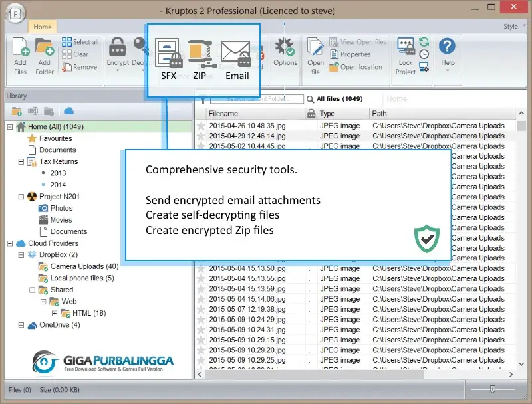Collapse the Web folder node

pos(43,302)
